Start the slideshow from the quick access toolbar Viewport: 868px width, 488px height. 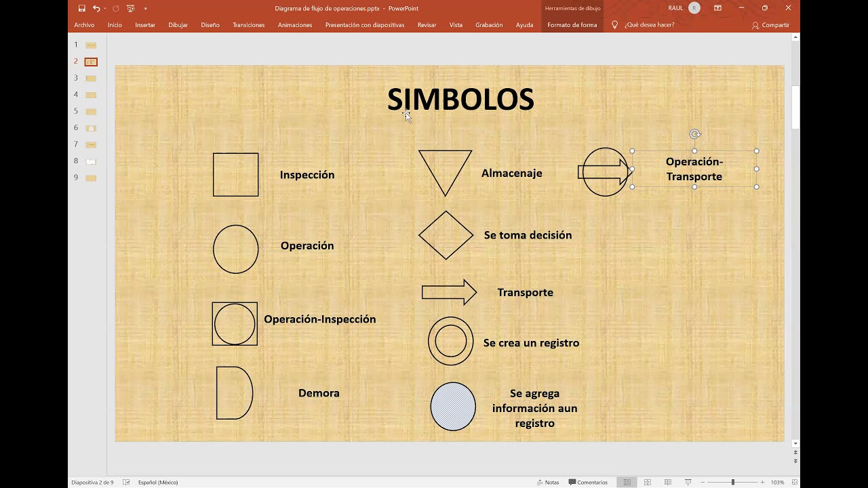pos(130,8)
